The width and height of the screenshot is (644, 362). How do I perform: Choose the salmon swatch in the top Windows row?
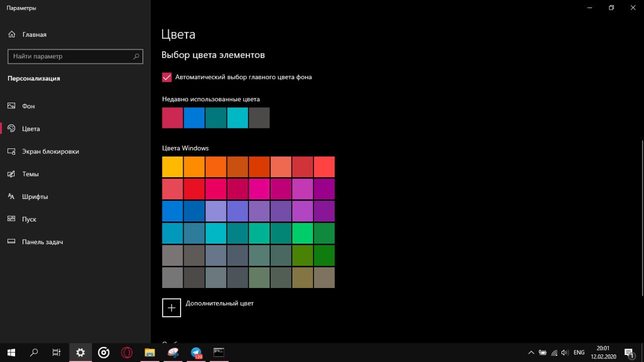coord(281,167)
